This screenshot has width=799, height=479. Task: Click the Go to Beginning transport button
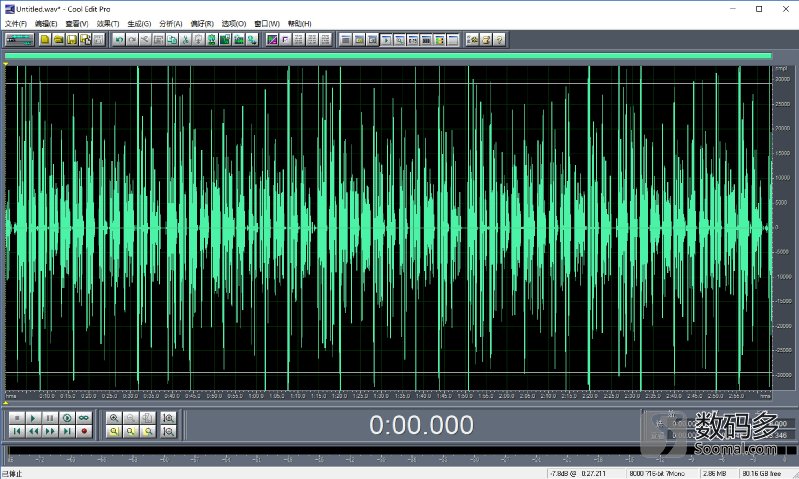pos(16,431)
